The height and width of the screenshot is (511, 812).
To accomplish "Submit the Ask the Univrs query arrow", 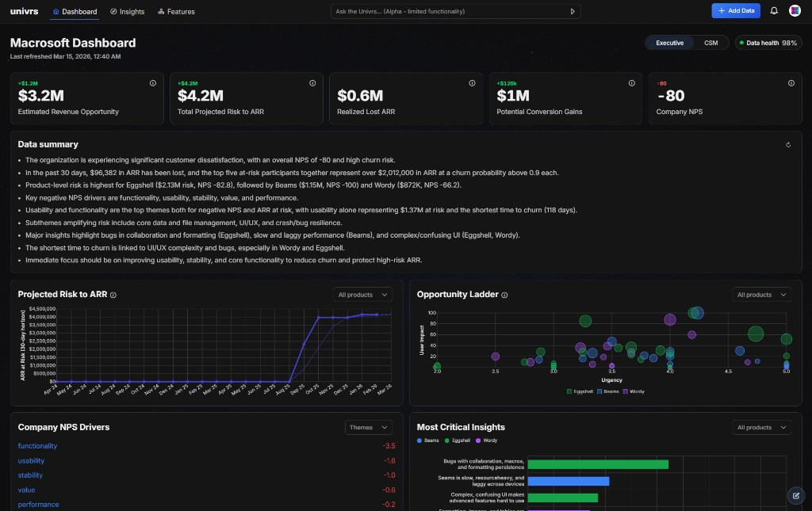I will [573, 11].
